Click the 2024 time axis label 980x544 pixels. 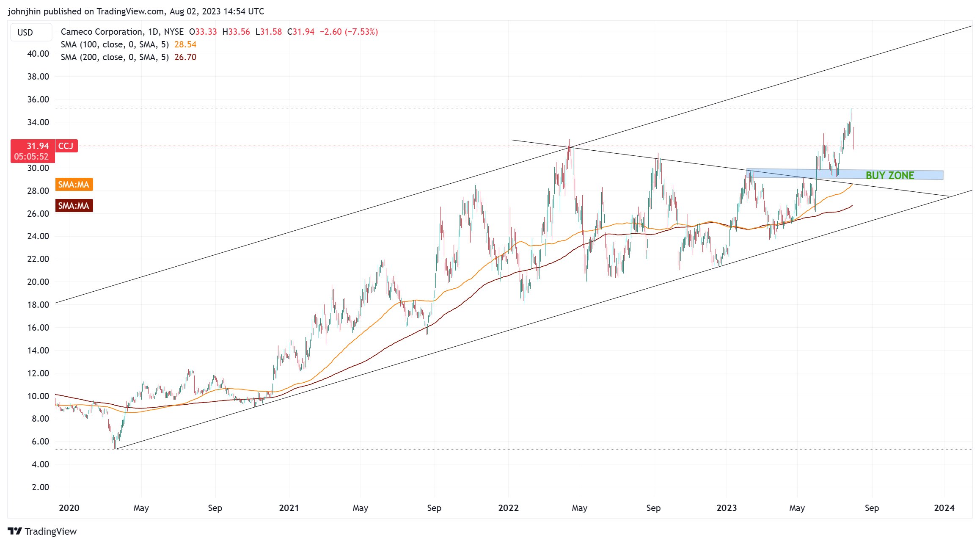pyautogui.click(x=944, y=508)
